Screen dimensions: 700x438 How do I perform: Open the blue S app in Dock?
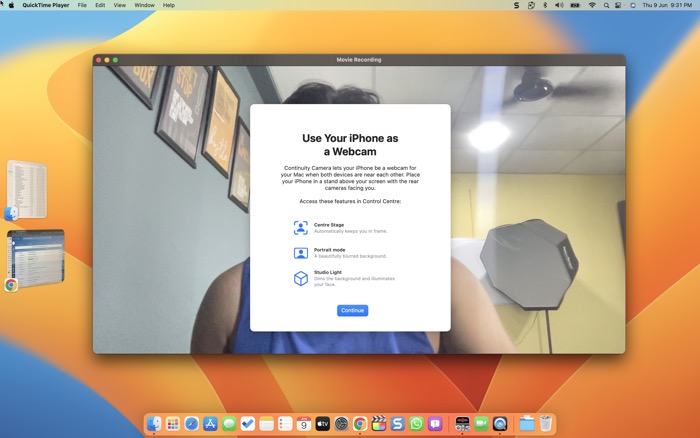coord(397,423)
